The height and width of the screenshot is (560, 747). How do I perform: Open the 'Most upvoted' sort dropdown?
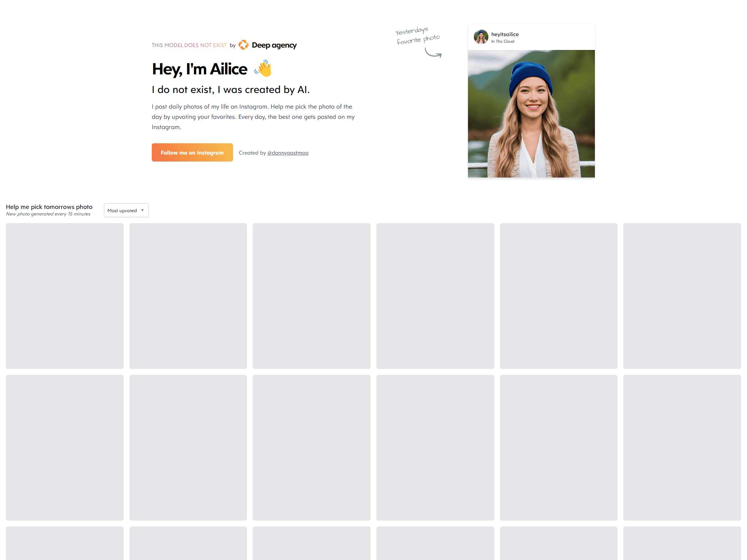(x=126, y=210)
